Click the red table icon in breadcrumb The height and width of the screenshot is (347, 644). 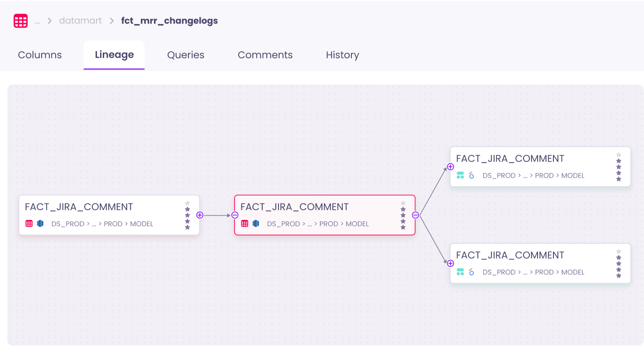20,21
